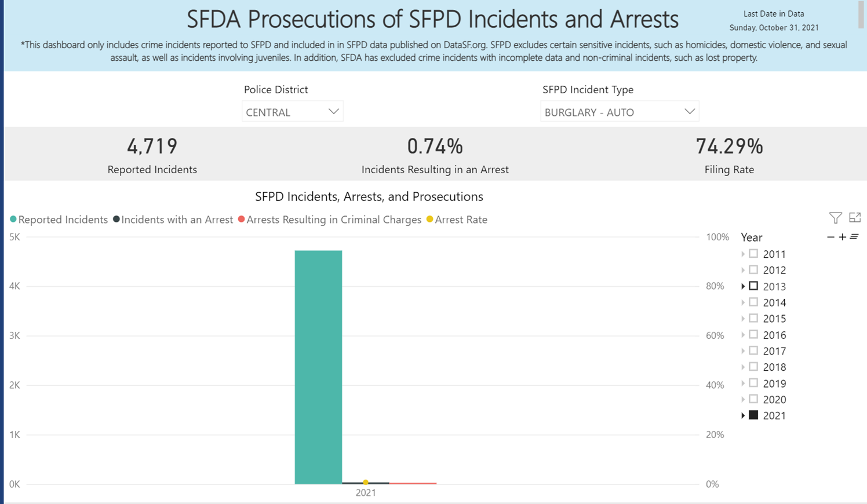This screenshot has width=867, height=504.
Task: Click the Incidents with an Arrest legend entry
Action: click(173, 220)
